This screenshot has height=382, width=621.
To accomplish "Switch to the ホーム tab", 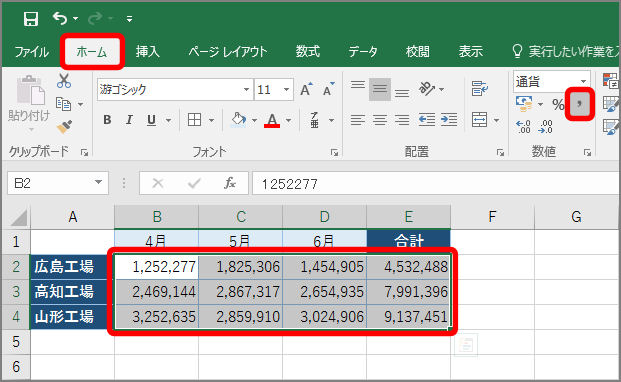I will (92, 51).
